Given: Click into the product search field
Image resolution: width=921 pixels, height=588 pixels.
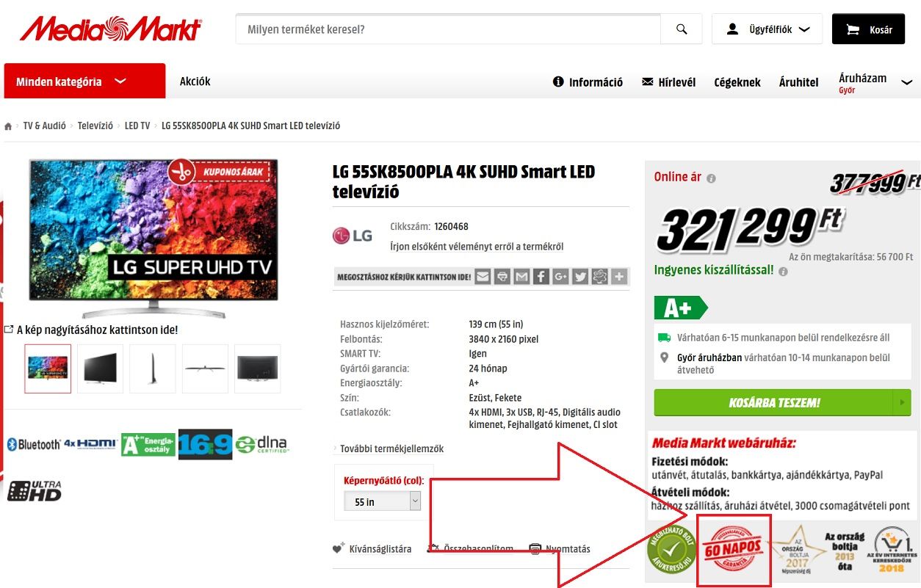Looking at the screenshot, I should (x=448, y=29).
